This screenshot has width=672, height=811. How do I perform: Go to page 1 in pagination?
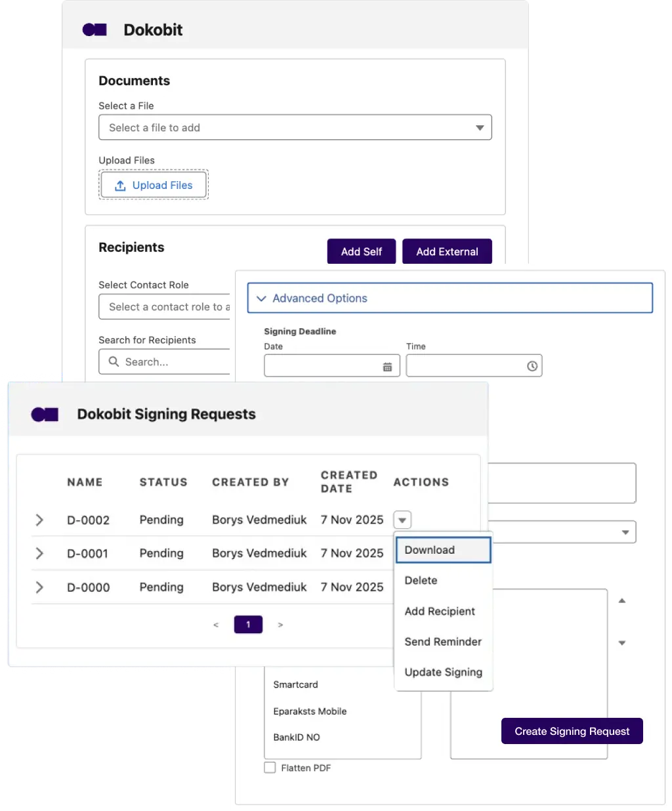(x=248, y=625)
